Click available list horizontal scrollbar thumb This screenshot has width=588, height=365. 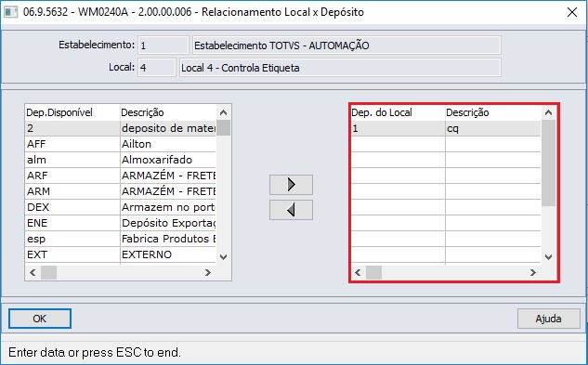point(48,273)
